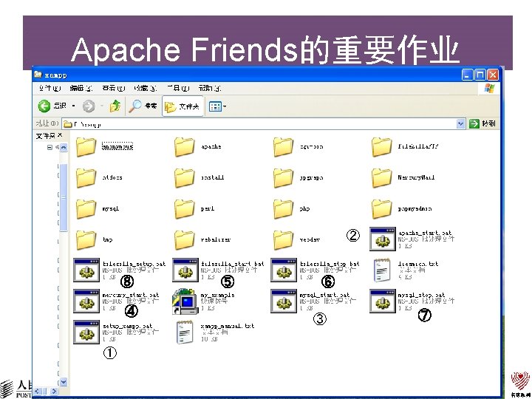This screenshot has width=532, height=399.
Task: Open the MercuryMail folder
Action: click(x=381, y=177)
